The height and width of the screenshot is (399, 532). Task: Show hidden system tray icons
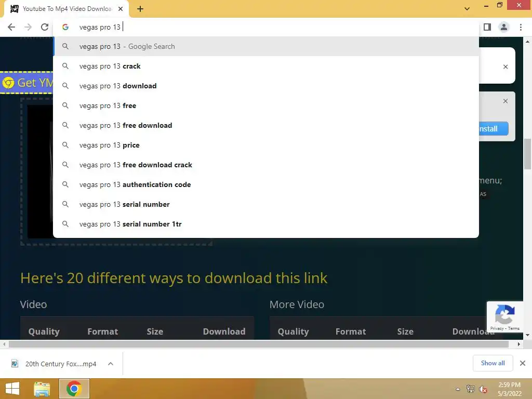[x=458, y=389]
